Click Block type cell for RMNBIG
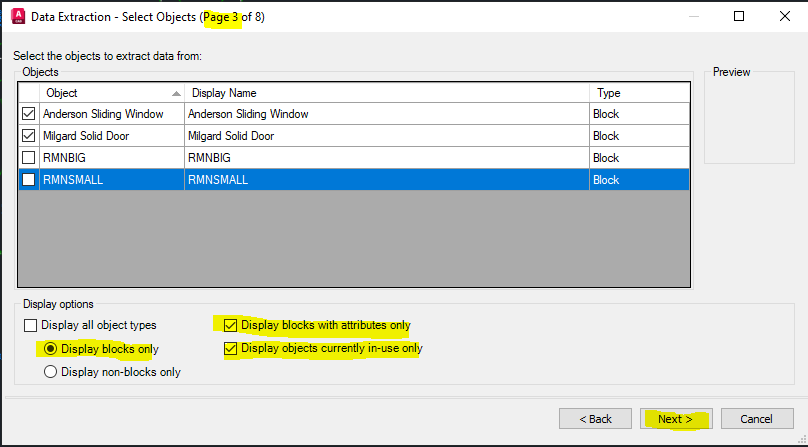The image size is (808, 447). click(639, 158)
